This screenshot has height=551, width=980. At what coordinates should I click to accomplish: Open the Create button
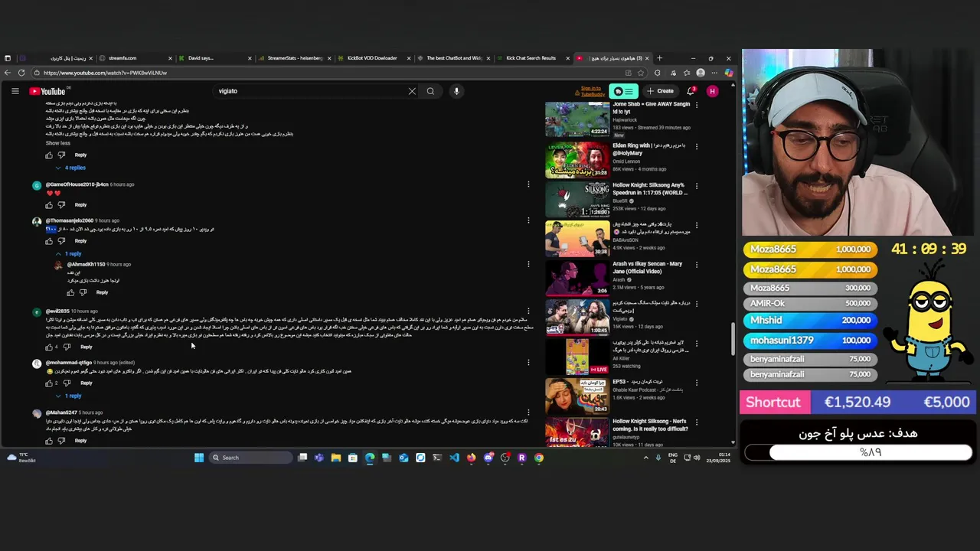(x=660, y=91)
